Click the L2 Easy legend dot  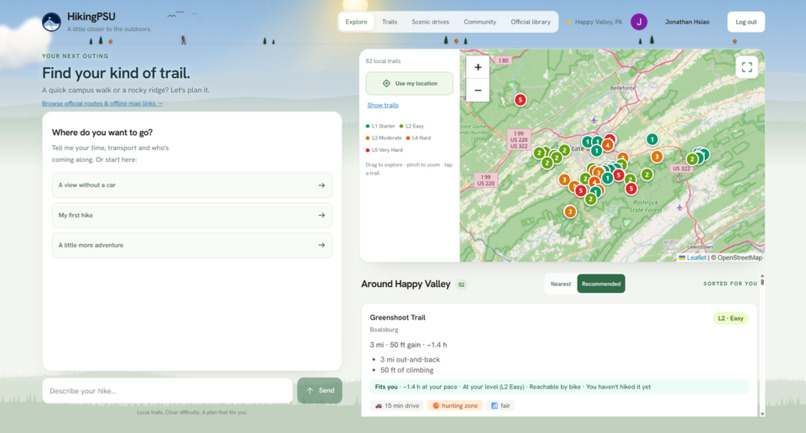tap(401, 126)
